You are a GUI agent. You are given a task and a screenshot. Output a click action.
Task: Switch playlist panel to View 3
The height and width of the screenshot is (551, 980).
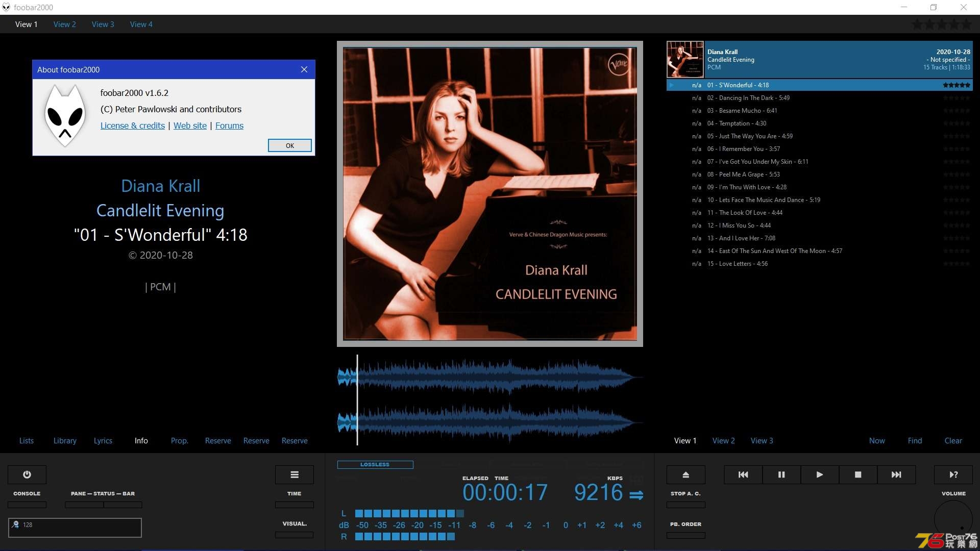click(x=762, y=440)
